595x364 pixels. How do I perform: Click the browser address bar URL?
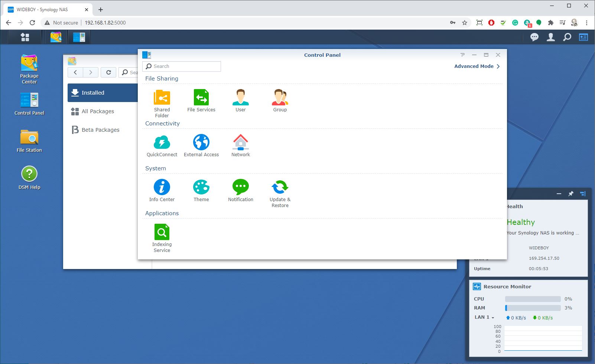105,23
